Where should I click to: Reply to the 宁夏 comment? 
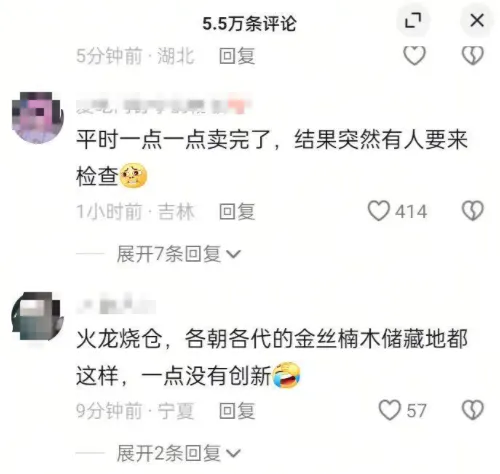click(237, 411)
